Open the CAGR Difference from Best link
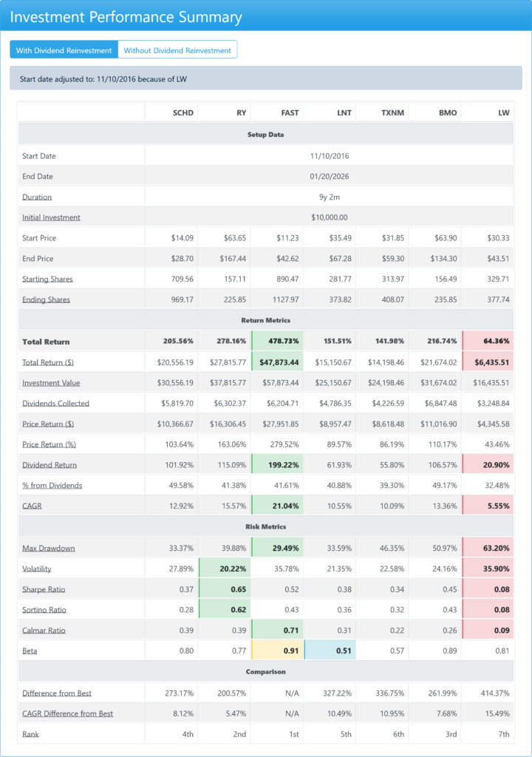The width and height of the screenshot is (532, 757). point(69,713)
